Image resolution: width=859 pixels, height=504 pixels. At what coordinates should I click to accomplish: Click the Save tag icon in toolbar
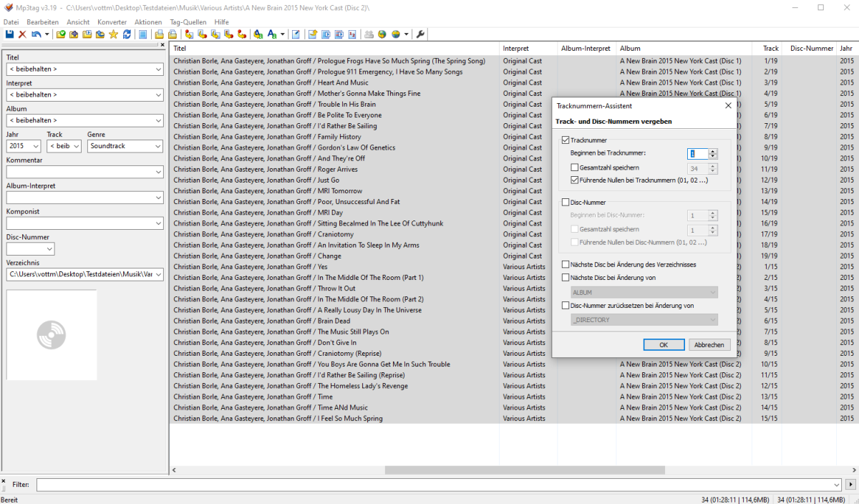pyautogui.click(x=9, y=34)
